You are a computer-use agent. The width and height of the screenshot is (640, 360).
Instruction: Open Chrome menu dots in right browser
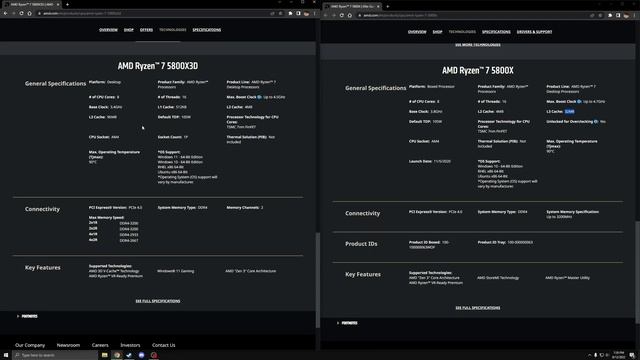pyautogui.click(x=634, y=15)
